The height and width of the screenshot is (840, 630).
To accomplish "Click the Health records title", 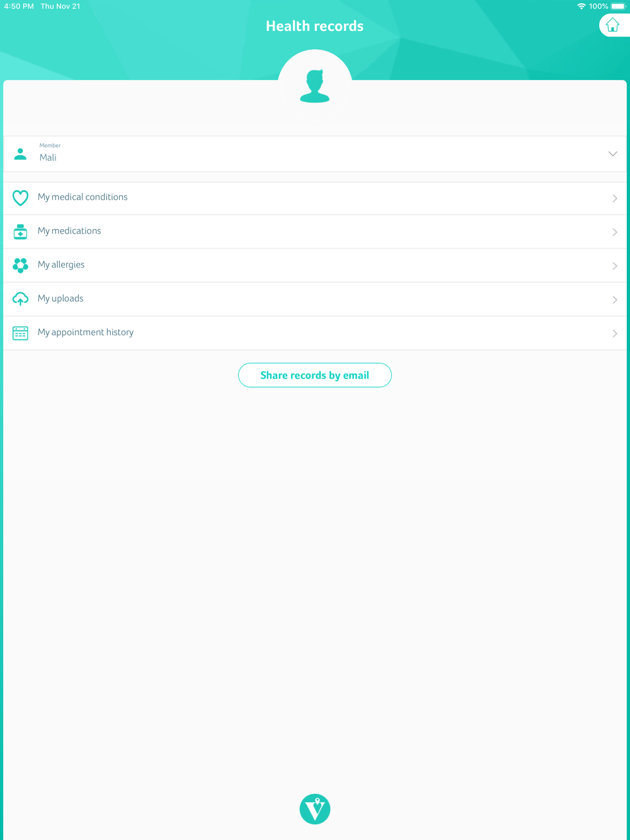I will [x=315, y=26].
